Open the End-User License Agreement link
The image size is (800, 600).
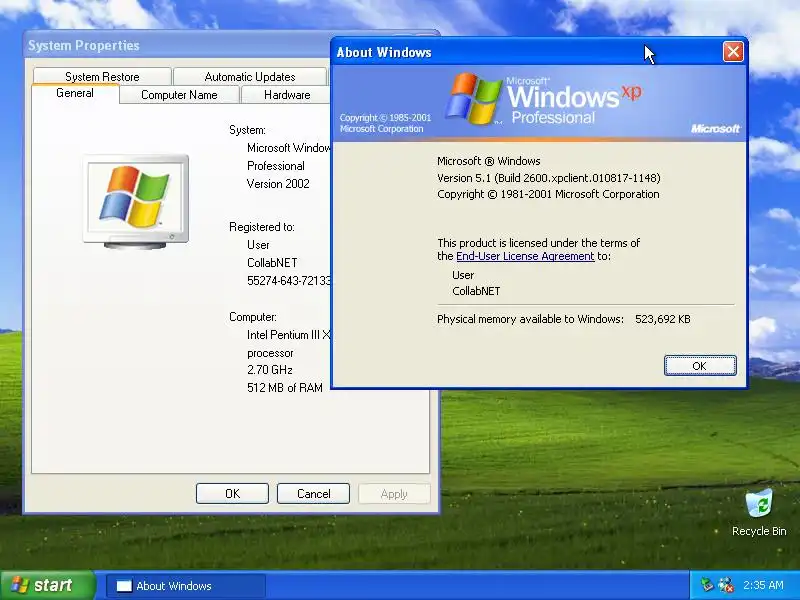(x=525, y=256)
